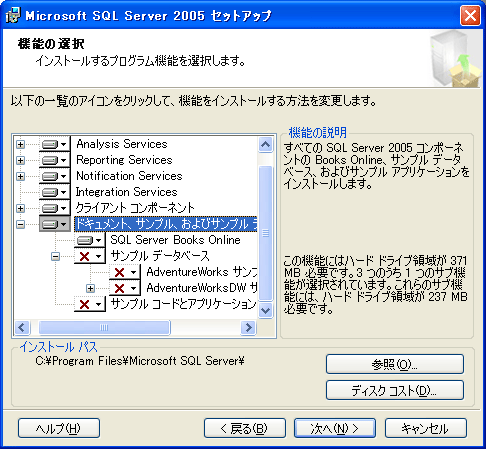This screenshot has height=450, width=486.
Task: Click the feature list scroll up arrow
Action: click(x=266, y=145)
